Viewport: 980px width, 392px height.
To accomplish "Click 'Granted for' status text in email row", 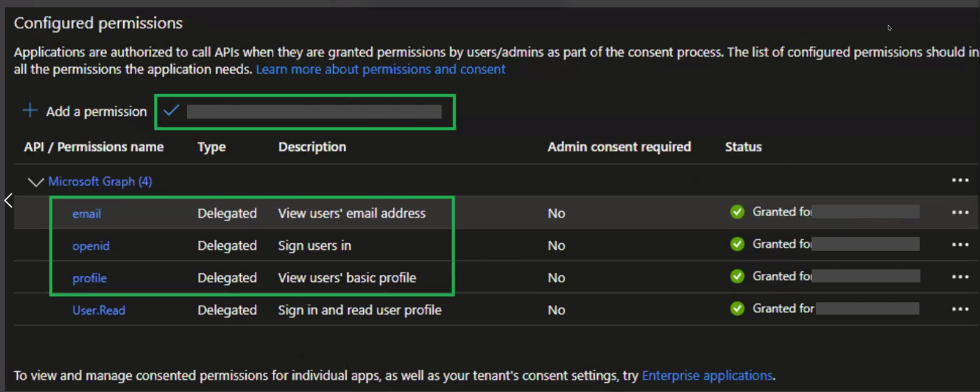I will (782, 212).
